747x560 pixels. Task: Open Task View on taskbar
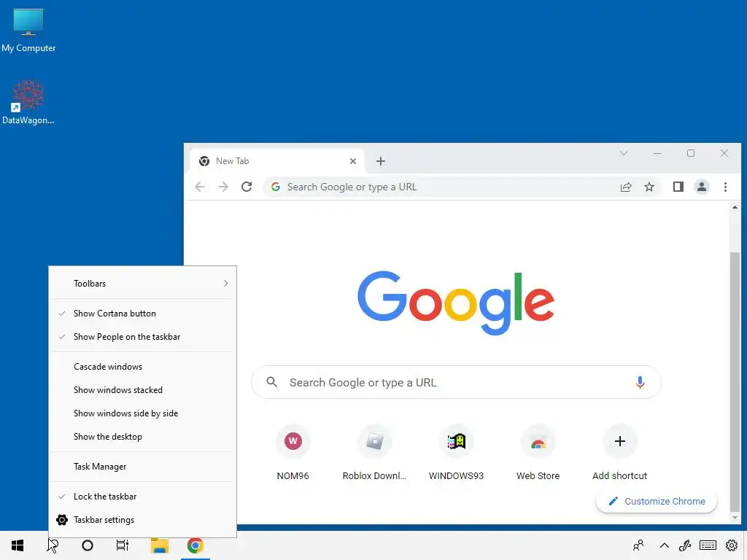click(x=123, y=545)
